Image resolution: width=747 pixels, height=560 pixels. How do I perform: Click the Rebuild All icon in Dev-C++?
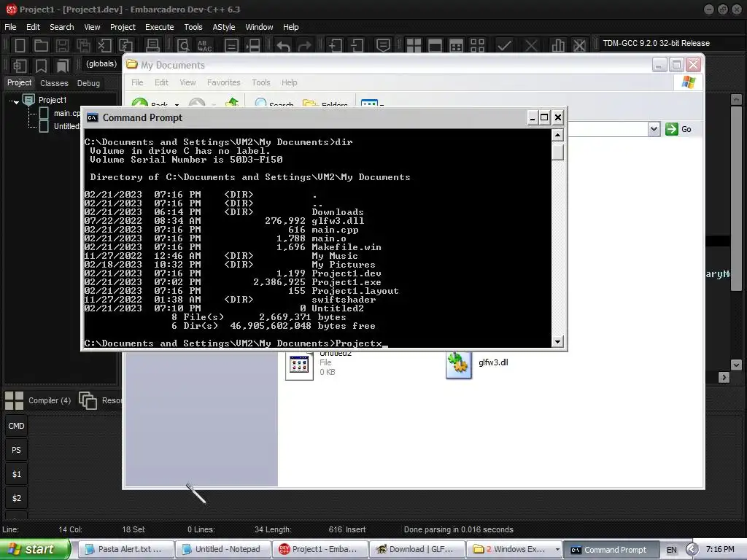coord(477,46)
